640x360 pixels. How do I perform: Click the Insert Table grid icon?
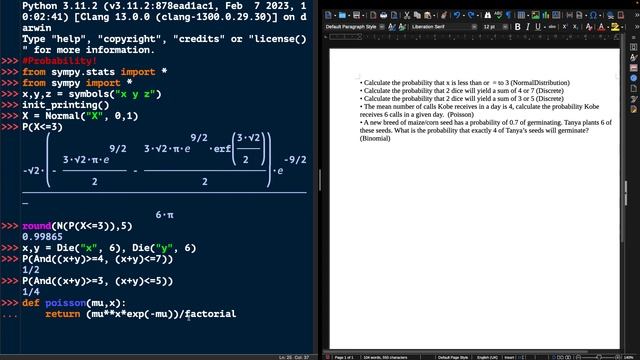(x=521, y=16)
